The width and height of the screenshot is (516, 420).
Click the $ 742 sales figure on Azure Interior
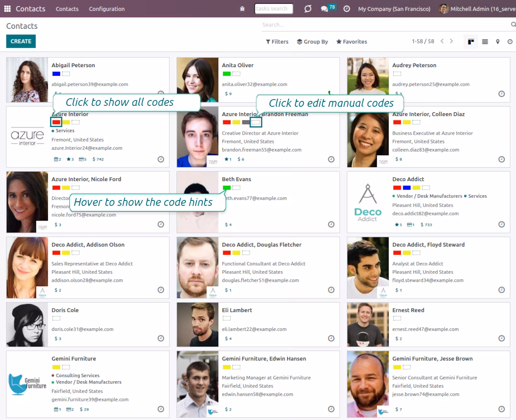[x=98, y=159]
